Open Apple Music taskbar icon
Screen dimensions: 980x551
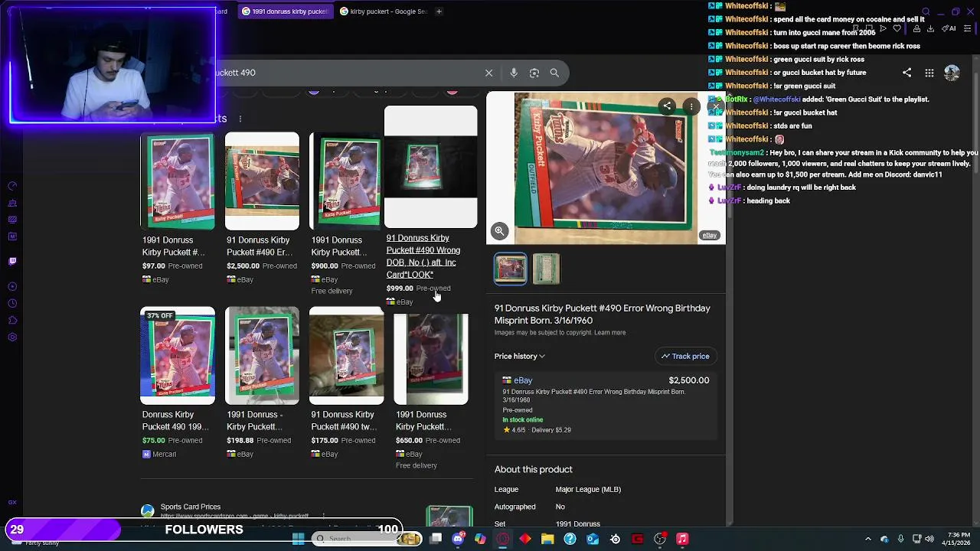point(682,539)
